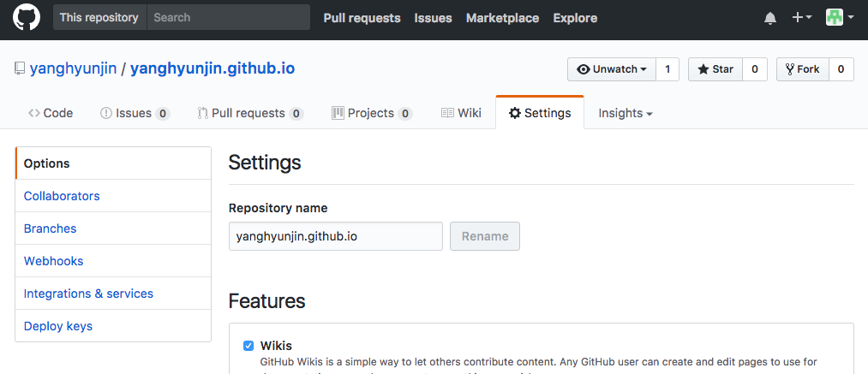Click the Wiki book icon

click(447, 114)
